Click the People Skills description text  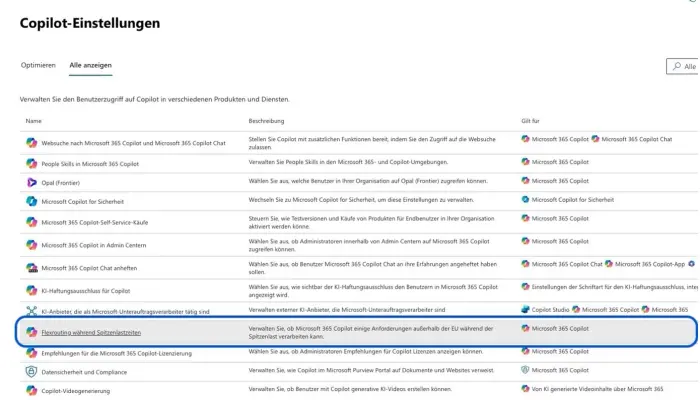pos(348,162)
